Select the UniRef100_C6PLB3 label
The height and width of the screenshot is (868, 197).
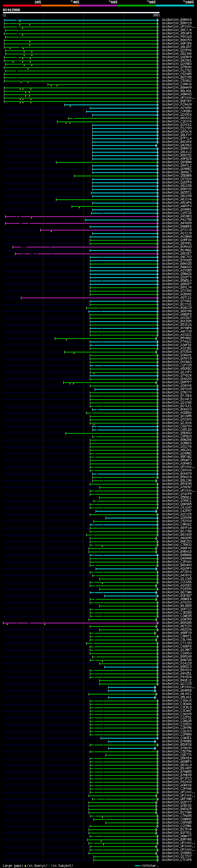pos(177,430)
